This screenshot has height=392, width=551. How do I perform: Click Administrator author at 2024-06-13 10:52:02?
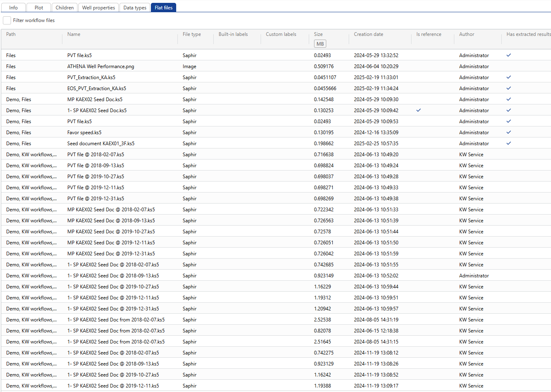pyautogui.click(x=474, y=276)
